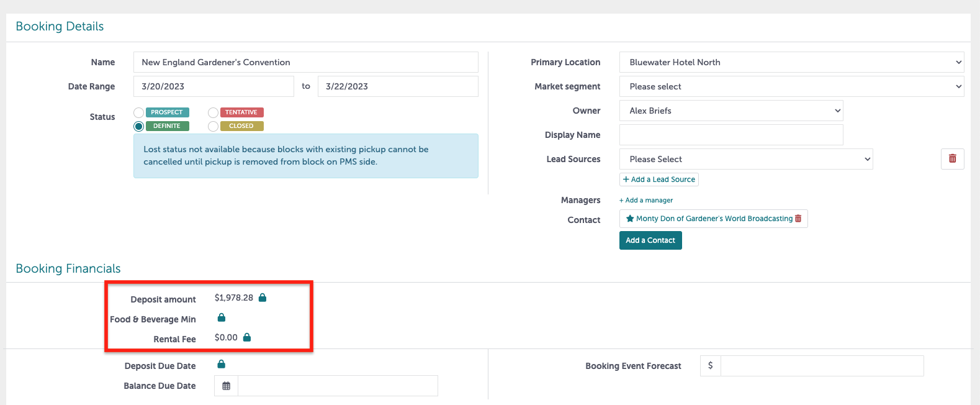Viewport: 980px width, 405px height.
Task: Click the Display Name input field
Action: coord(731,135)
